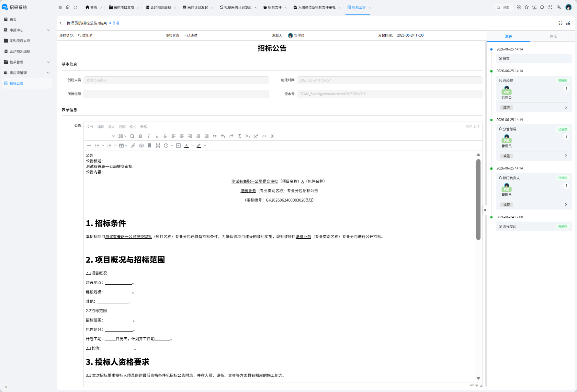Insert media with the play icon

pos(178,146)
